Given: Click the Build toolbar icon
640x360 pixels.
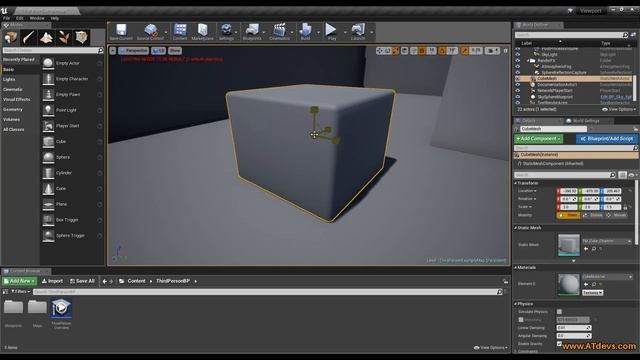Looking at the screenshot, I should [x=305, y=32].
